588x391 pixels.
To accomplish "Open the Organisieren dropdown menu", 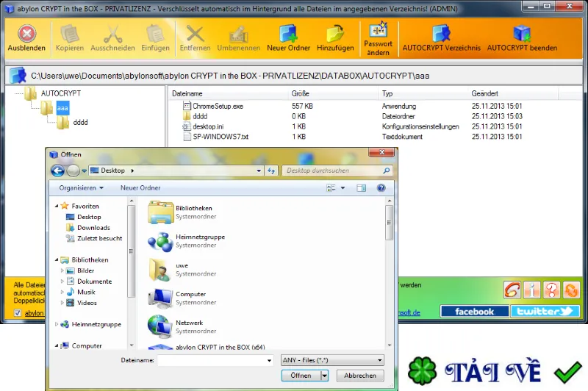I will (x=81, y=188).
